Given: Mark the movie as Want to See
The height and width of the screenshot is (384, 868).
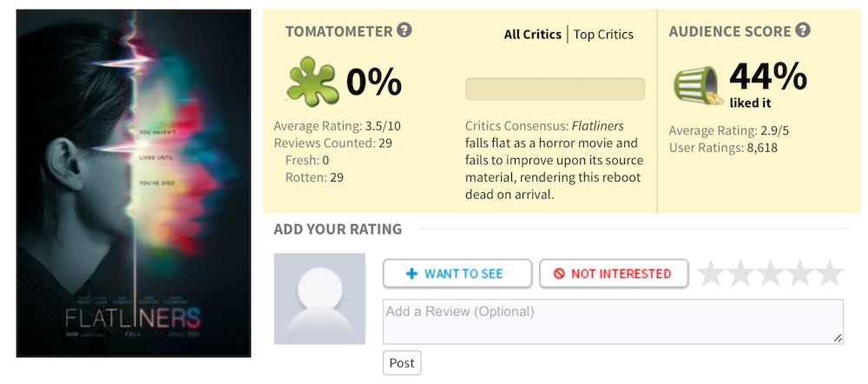Looking at the screenshot, I should (x=457, y=274).
